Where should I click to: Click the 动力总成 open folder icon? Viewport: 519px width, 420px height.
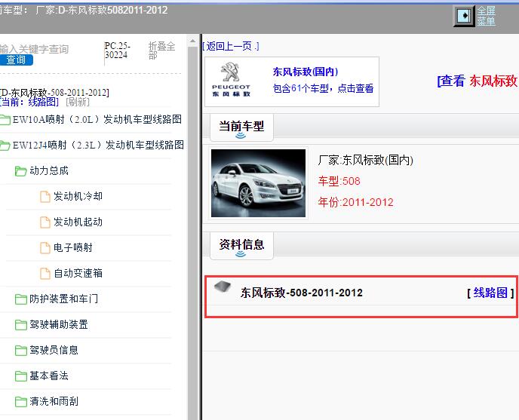(21, 171)
